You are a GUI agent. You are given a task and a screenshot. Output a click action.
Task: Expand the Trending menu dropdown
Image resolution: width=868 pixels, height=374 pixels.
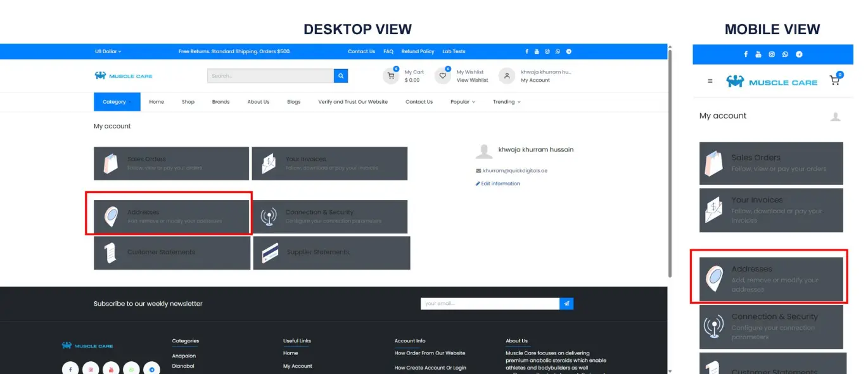[506, 102]
